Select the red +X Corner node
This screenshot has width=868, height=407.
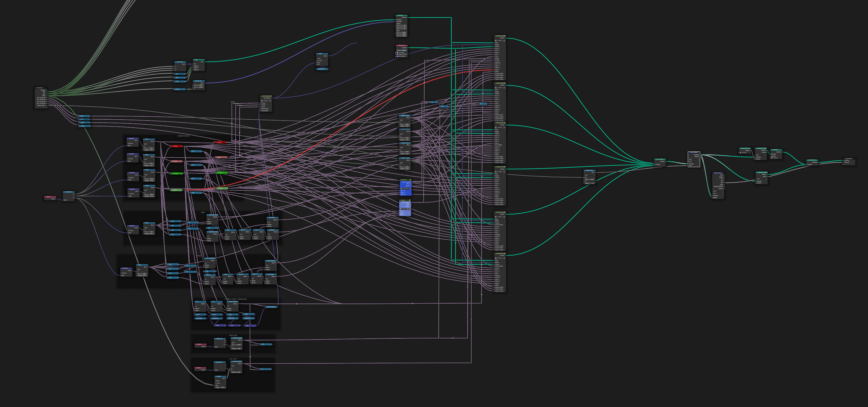coord(177,146)
